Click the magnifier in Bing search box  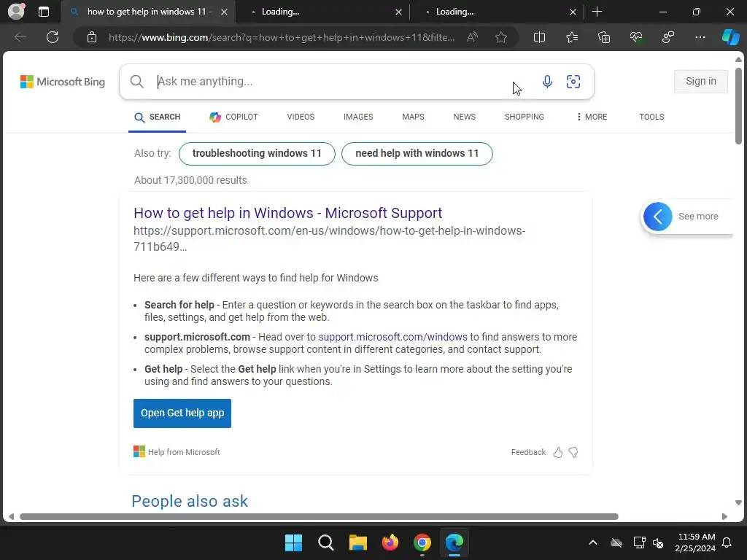click(136, 82)
